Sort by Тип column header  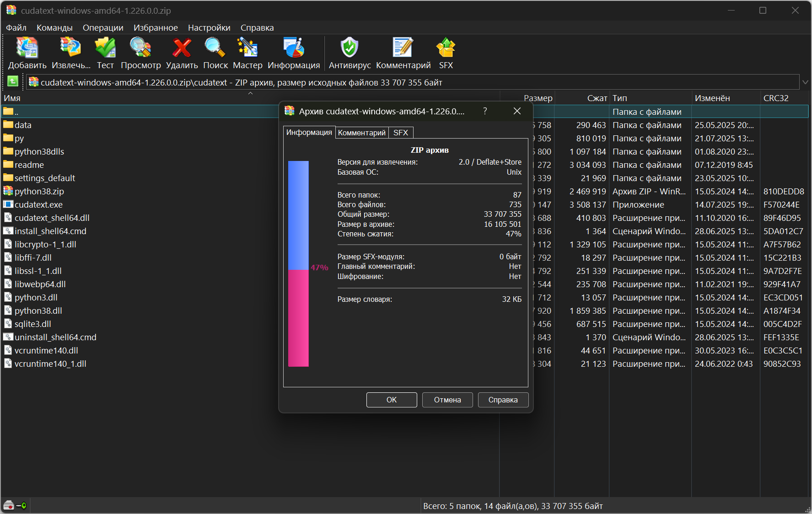pos(650,98)
